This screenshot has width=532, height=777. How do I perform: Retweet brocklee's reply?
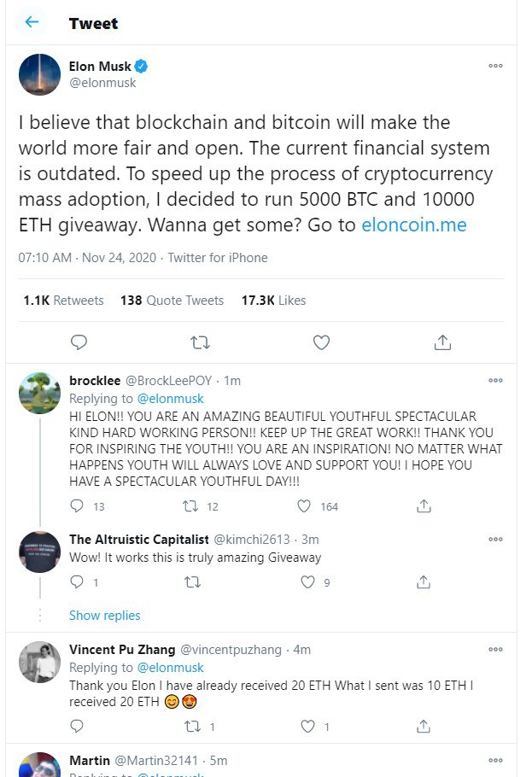coord(191,506)
